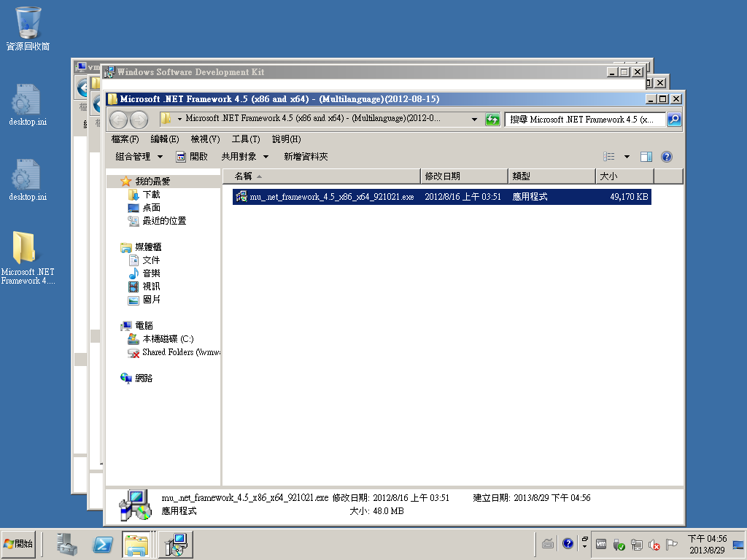The width and height of the screenshot is (747, 560).
Task: Click the Explorer Help question mark icon
Action: (666, 156)
